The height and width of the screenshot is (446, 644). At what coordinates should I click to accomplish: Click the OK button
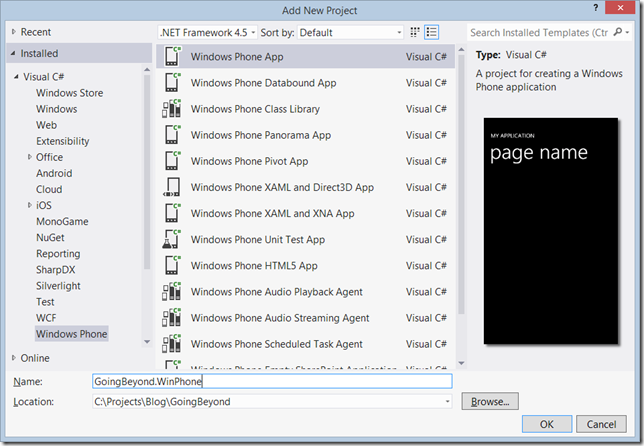pyautogui.click(x=547, y=424)
